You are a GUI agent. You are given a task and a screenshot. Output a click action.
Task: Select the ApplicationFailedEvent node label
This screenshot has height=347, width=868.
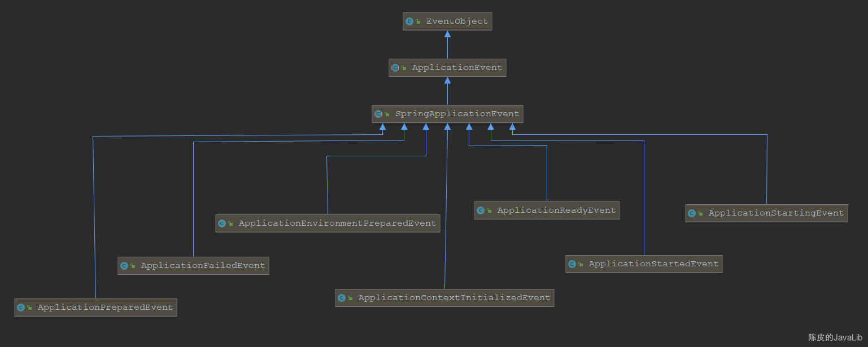203,266
